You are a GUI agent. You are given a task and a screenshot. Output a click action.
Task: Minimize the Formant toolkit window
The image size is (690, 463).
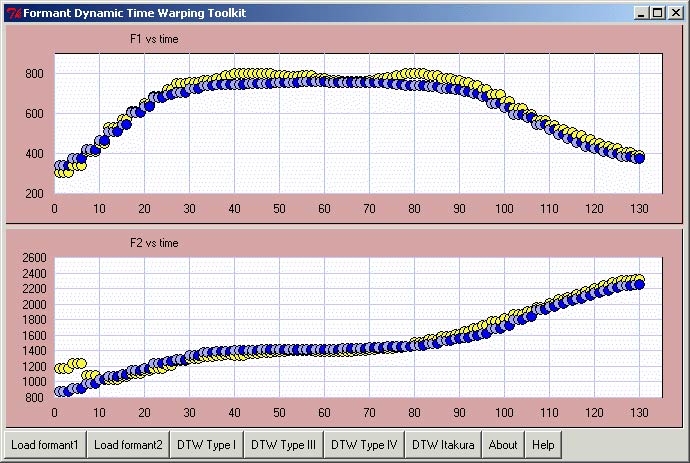pos(642,13)
